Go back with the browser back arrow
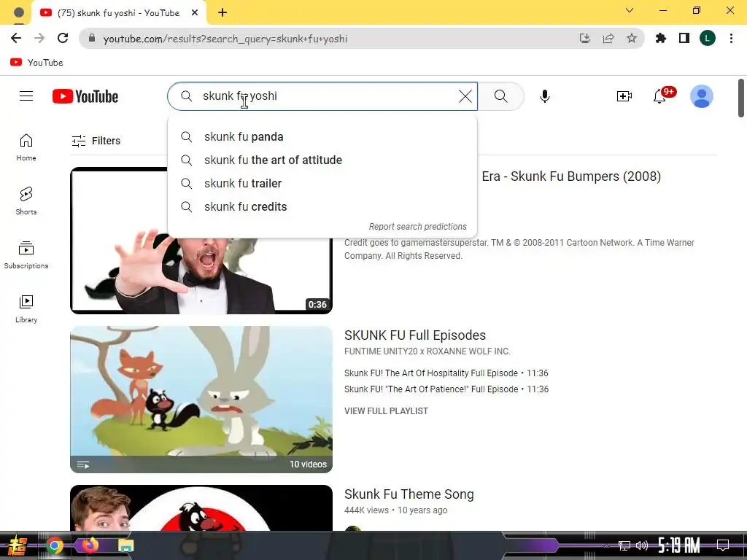Image resolution: width=747 pixels, height=560 pixels. 16,38
